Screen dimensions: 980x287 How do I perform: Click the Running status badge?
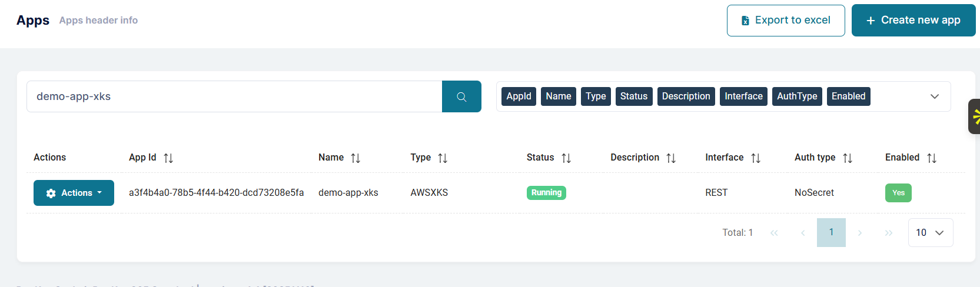coord(546,193)
